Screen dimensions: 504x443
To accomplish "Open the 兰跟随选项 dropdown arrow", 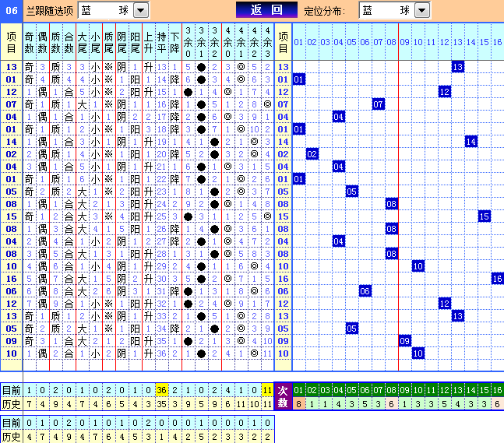I will click(x=141, y=11).
